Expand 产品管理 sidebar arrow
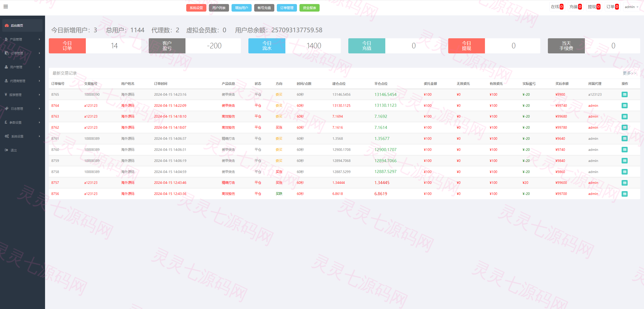The image size is (644, 309). 40,39
